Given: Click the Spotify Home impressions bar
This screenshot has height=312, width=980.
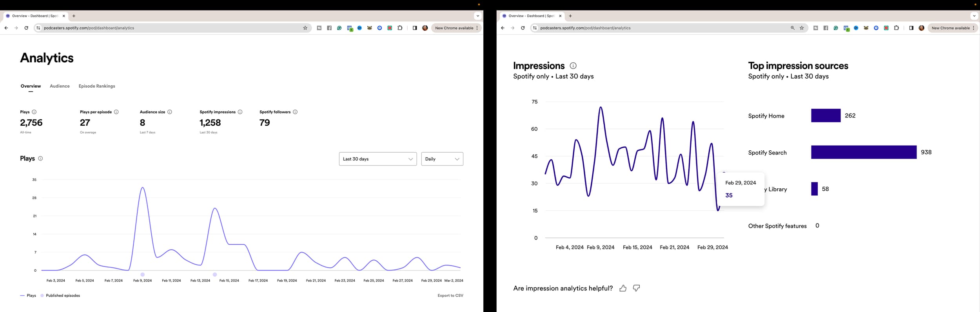Looking at the screenshot, I should coord(826,115).
